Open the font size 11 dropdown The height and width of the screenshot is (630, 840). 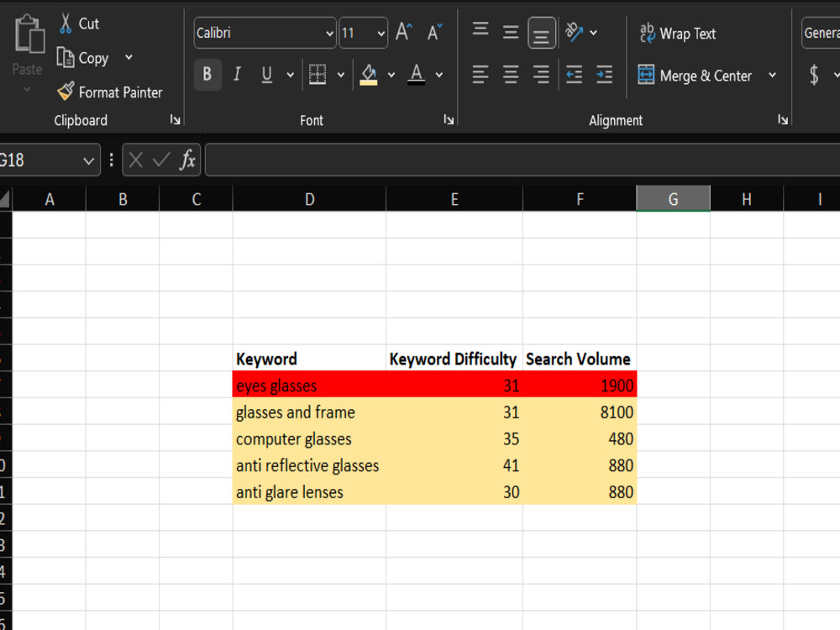(381, 34)
